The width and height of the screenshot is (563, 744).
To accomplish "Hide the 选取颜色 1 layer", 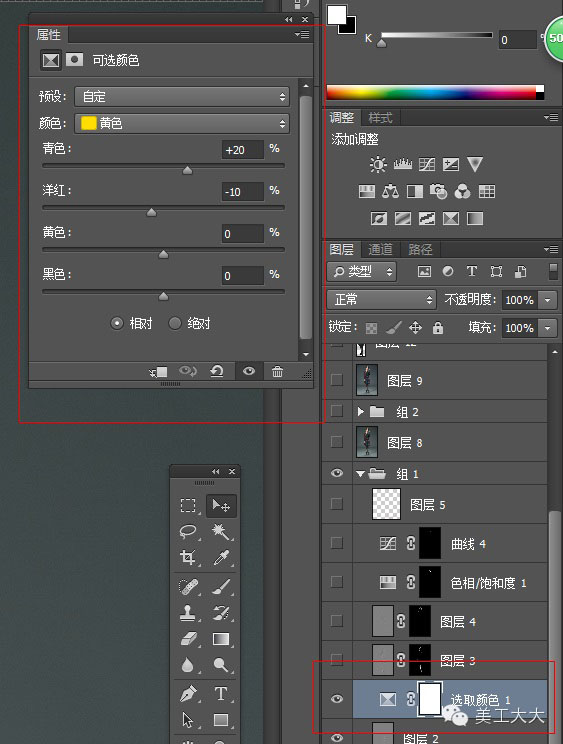I will tap(337, 699).
